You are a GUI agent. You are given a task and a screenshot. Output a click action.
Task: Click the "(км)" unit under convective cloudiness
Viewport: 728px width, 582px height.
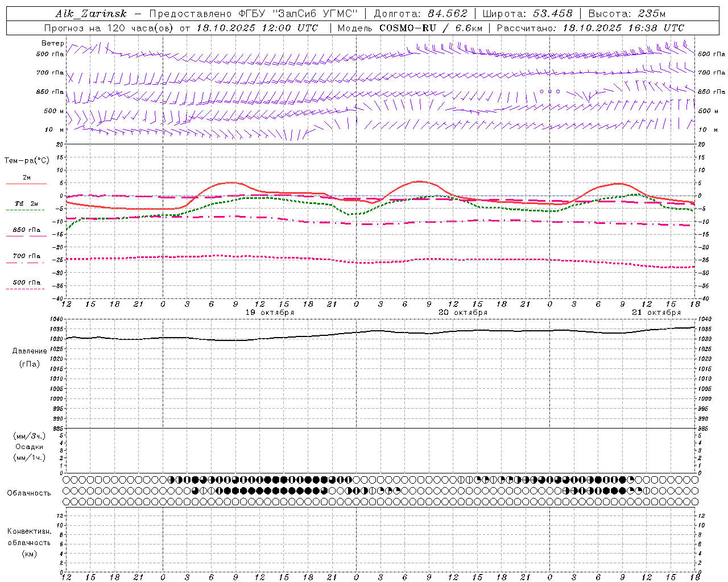(x=30, y=554)
